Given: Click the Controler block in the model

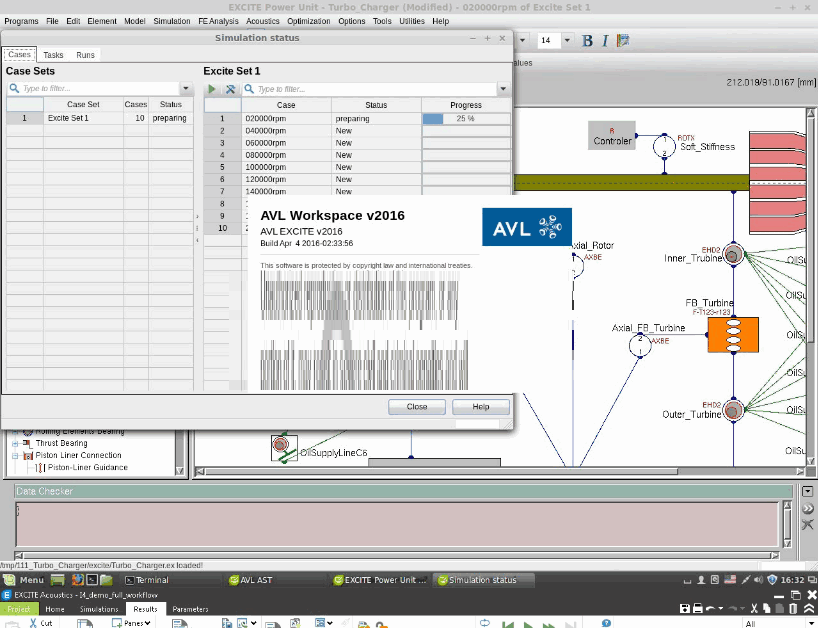Looking at the screenshot, I should pos(612,135).
